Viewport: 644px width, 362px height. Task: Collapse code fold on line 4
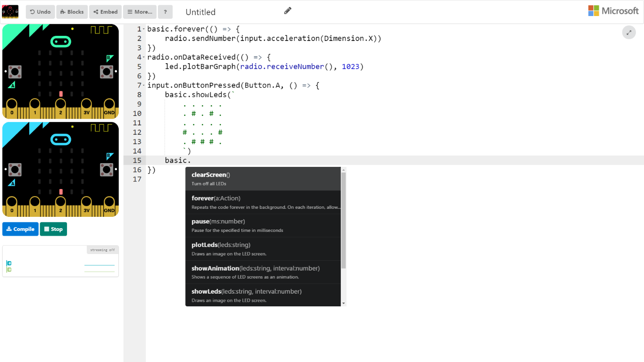click(x=144, y=58)
